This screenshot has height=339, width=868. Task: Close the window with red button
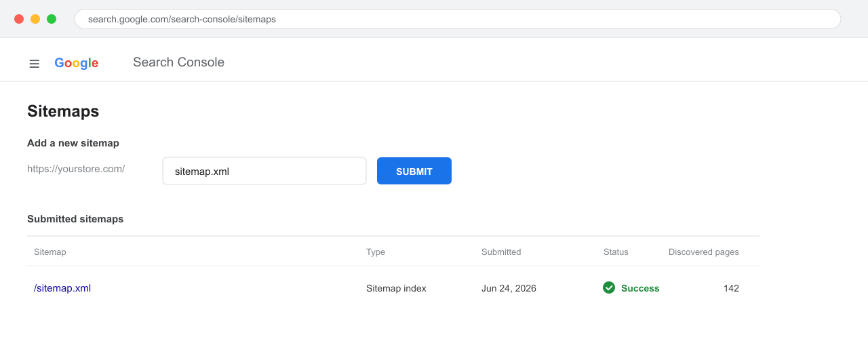[x=19, y=19]
